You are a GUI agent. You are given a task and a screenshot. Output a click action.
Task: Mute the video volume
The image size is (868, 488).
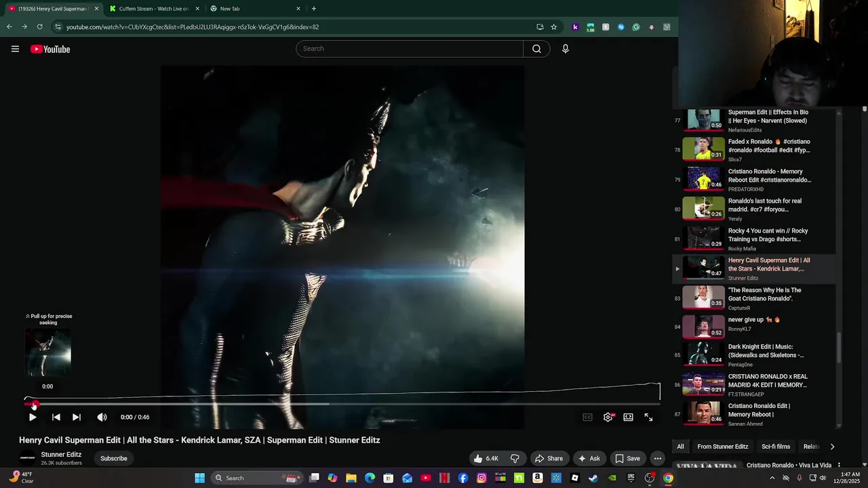(102, 418)
